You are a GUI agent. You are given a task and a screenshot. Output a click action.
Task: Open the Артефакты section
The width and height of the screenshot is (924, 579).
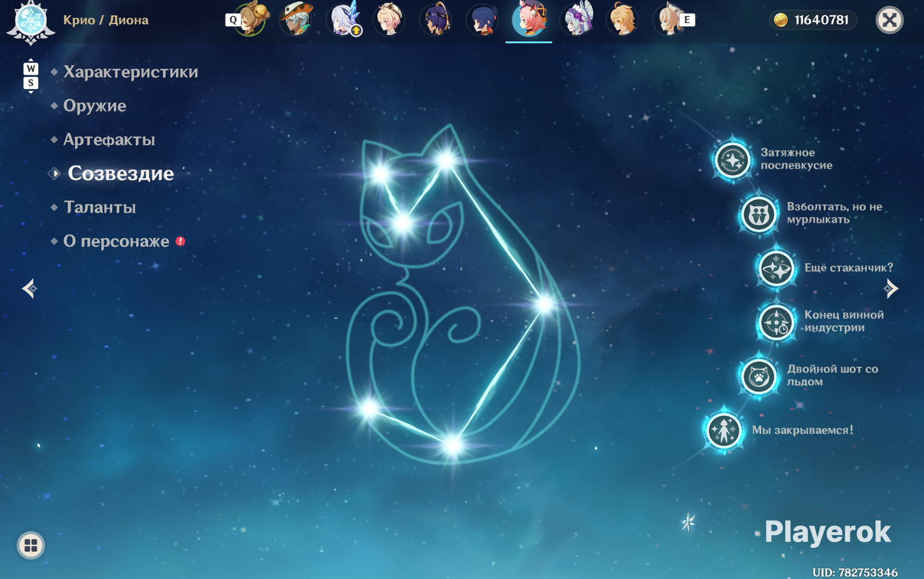coord(109,140)
